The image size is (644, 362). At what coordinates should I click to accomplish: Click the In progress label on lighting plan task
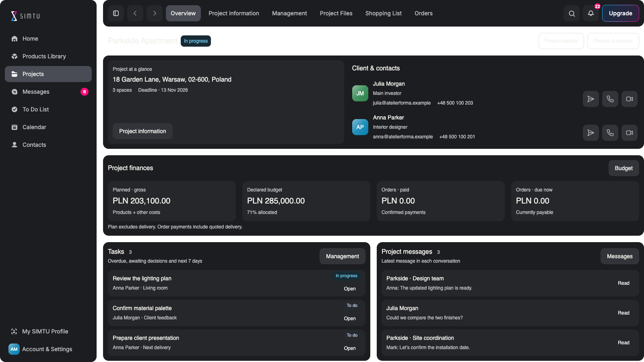pyautogui.click(x=347, y=276)
